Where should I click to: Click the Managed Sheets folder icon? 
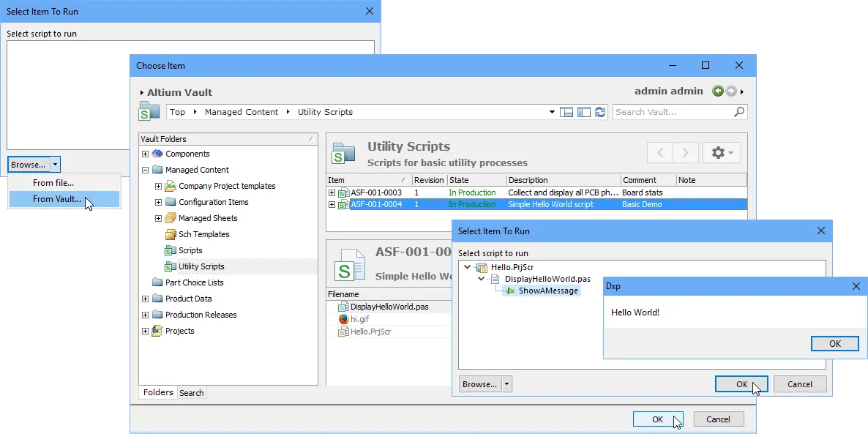pos(171,218)
